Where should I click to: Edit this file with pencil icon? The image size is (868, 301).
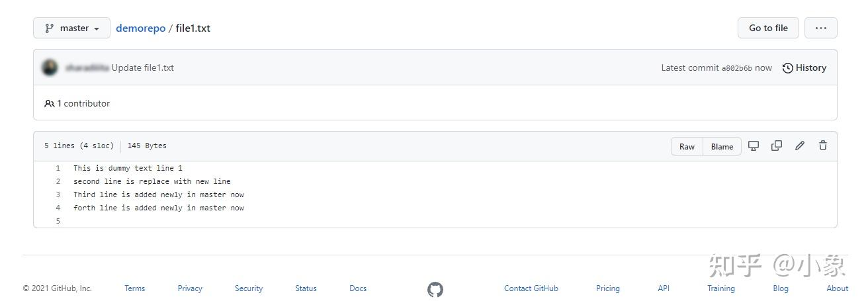800,146
